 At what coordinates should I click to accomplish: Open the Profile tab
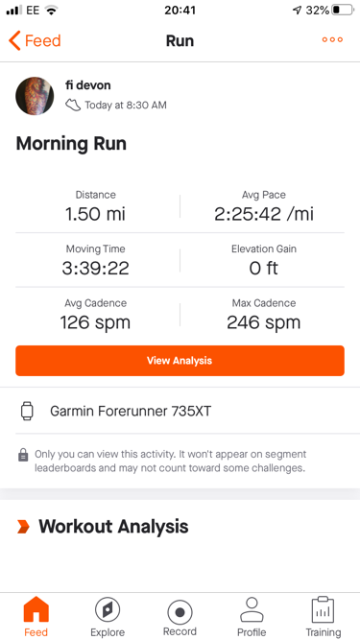(x=252, y=617)
